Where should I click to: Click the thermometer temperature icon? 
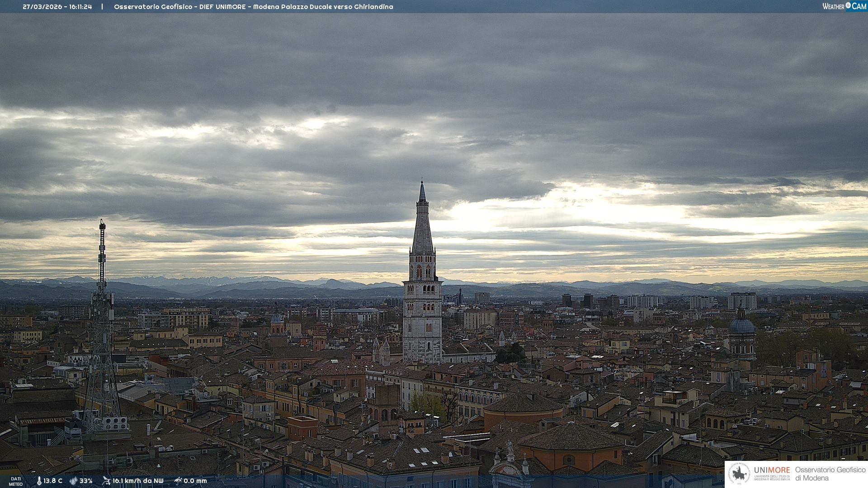[x=39, y=481]
